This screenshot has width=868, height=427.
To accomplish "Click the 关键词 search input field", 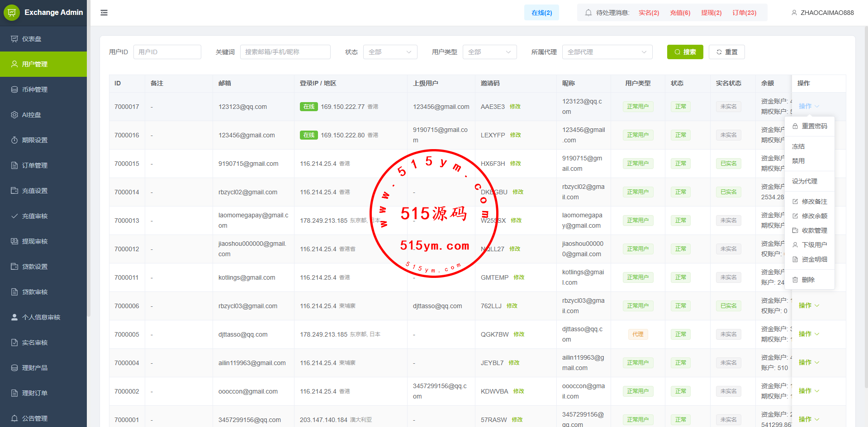I will pos(285,52).
